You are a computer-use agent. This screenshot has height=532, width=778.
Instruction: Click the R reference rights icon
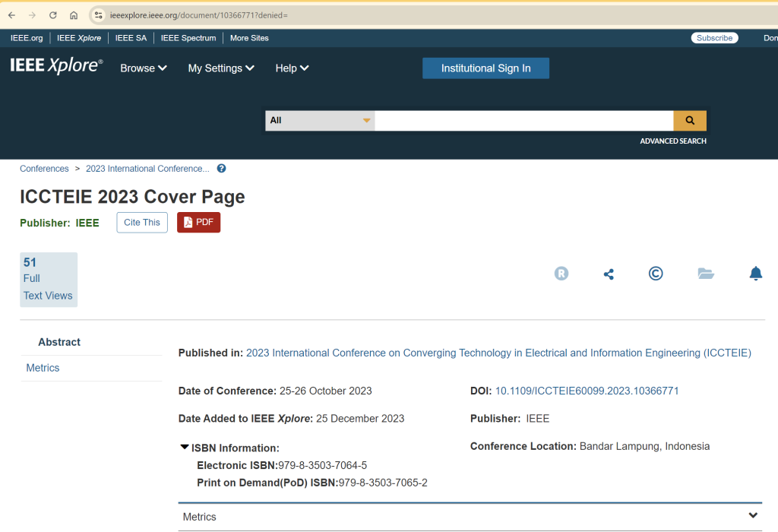(x=561, y=274)
